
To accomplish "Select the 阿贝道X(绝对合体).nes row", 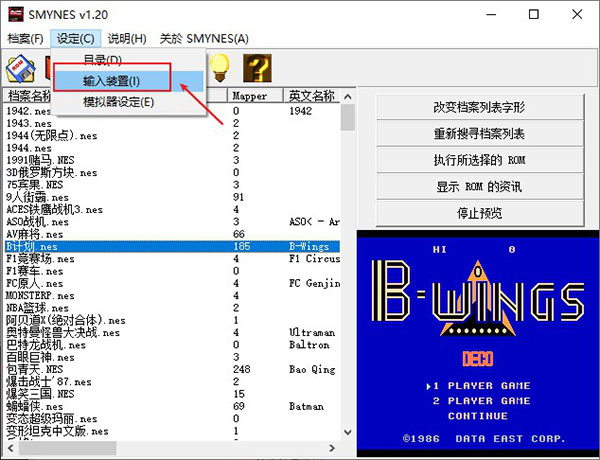I will [x=172, y=320].
